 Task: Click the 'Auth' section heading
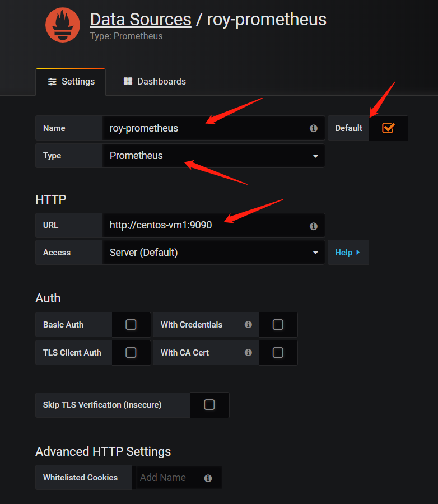point(48,298)
